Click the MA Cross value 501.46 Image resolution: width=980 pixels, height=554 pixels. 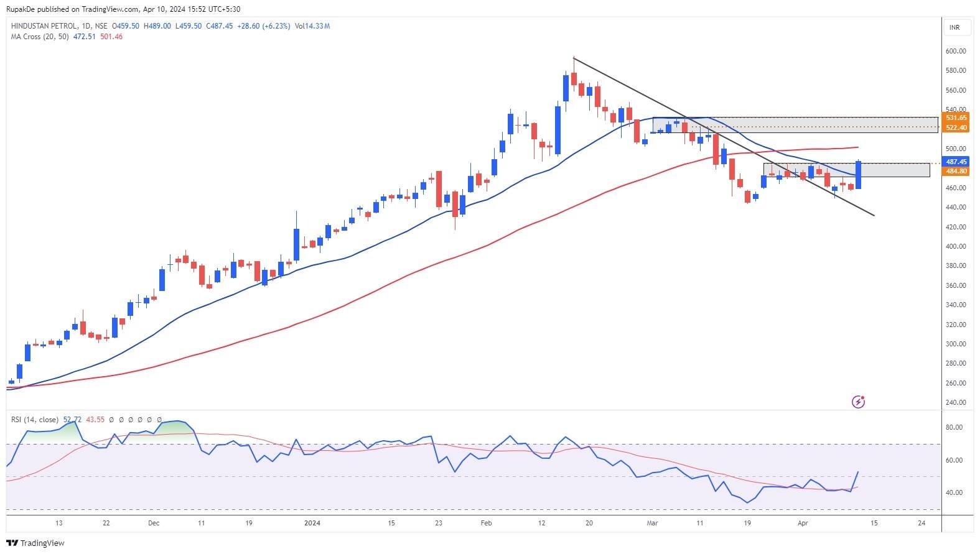pyautogui.click(x=111, y=37)
